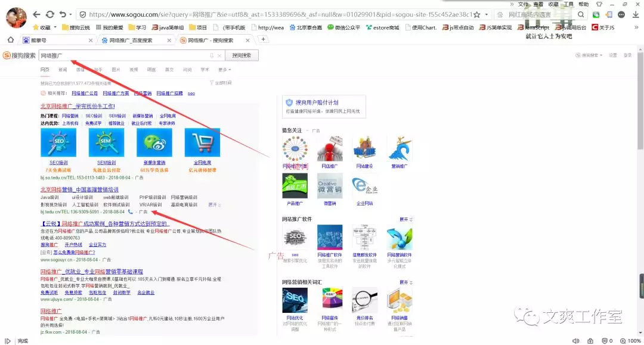644x345 pixels.
Task: Expand the 收藏 favorites dropdown arrow
Action: tap(55, 27)
